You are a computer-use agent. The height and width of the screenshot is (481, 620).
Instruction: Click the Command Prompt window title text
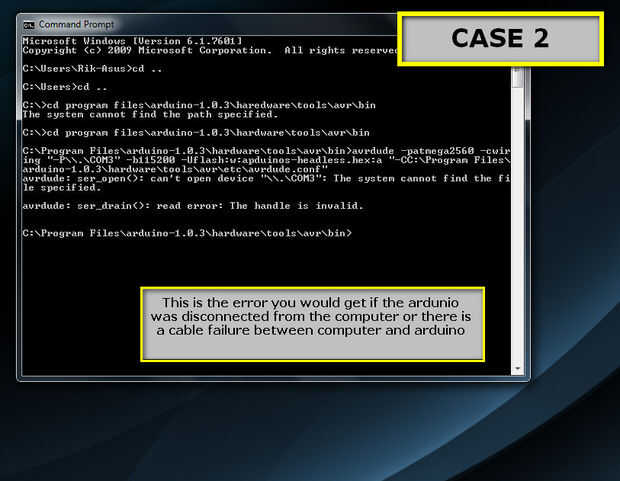click(x=76, y=25)
